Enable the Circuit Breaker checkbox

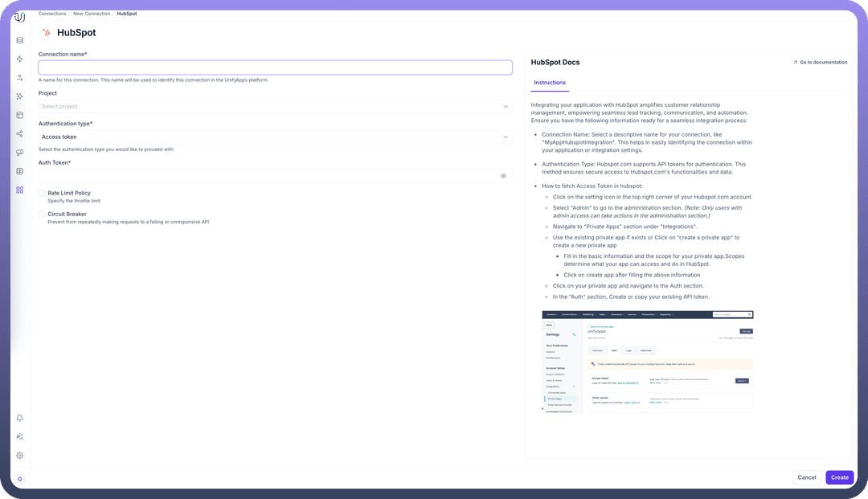point(42,215)
